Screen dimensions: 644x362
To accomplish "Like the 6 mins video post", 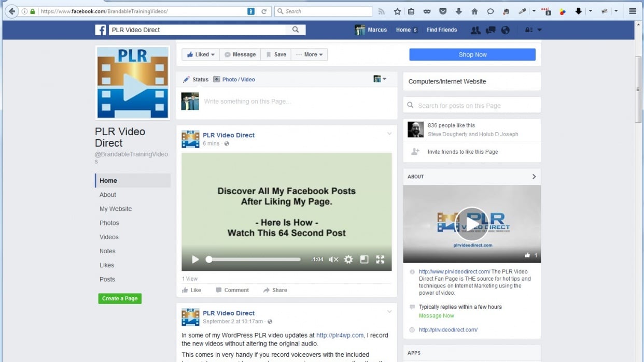I will point(191,290).
